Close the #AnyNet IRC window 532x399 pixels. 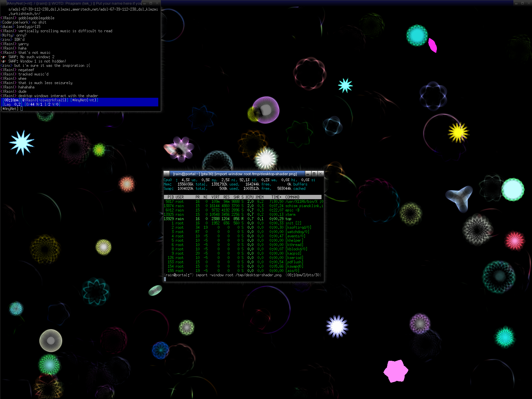(157, 3)
